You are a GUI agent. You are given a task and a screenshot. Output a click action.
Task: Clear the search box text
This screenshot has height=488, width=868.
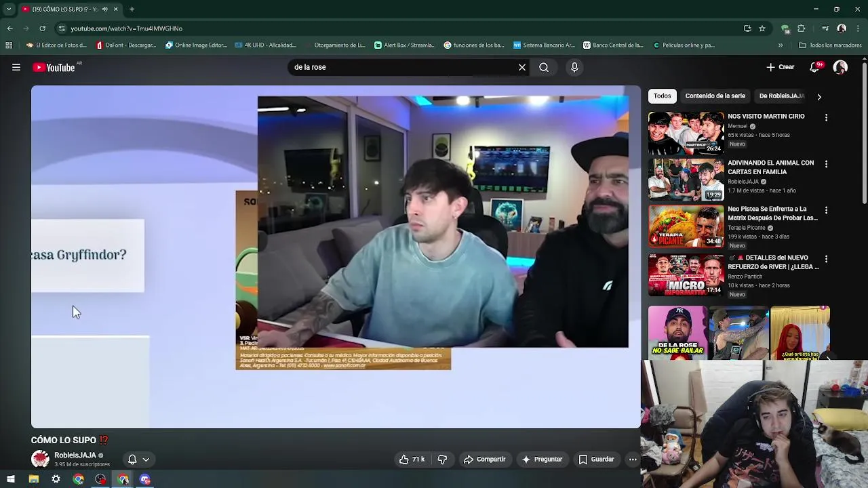pyautogui.click(x=522, y=67)
